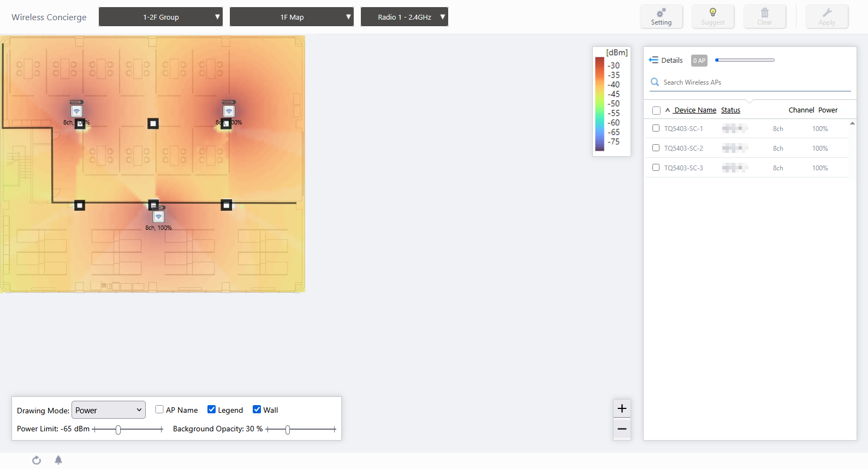The height and width of the screenshot is (469, 868).
Task: Click the wall handle between the two upper APs
Action: pyautogui.click(x=153, y=124)
